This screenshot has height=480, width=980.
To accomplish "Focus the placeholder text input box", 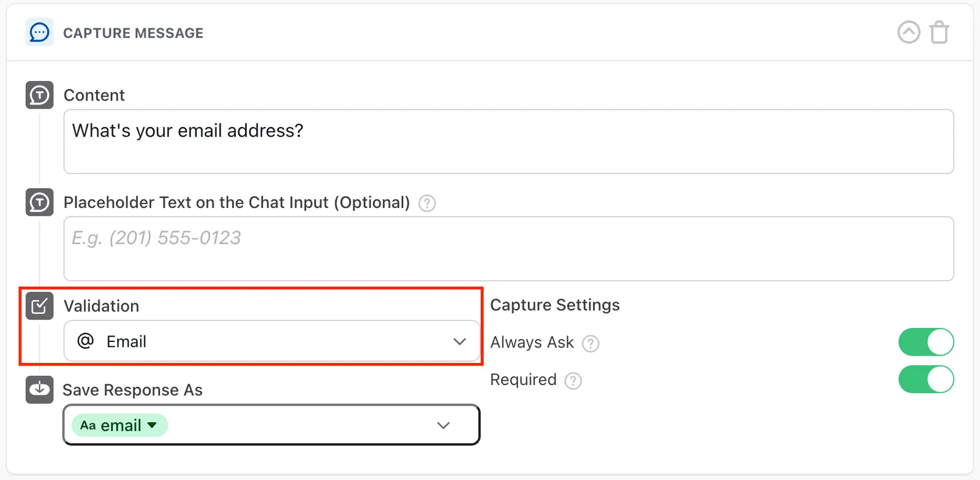I will pos(508,249).
